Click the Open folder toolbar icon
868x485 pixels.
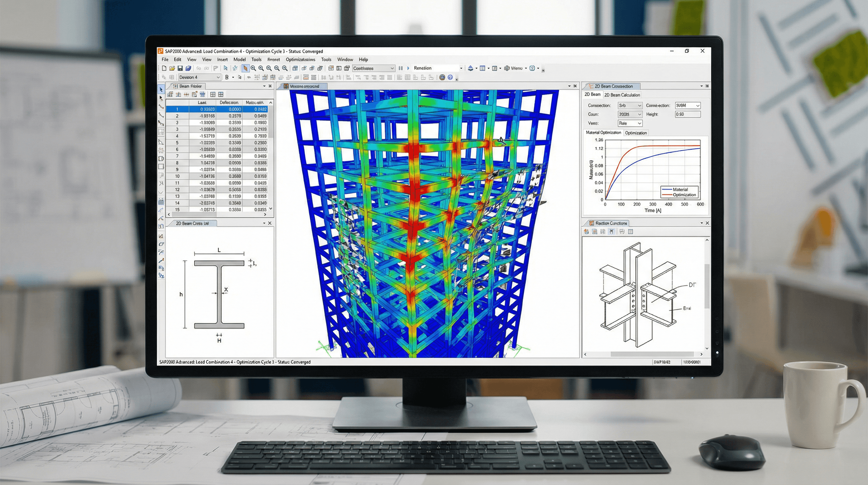click(172, 68)
